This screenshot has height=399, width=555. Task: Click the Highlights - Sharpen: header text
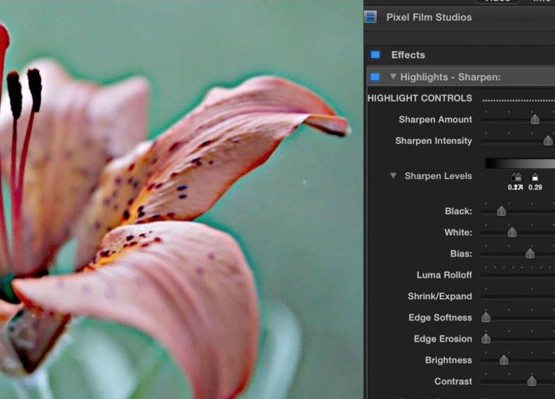click(x=450, y=77)
